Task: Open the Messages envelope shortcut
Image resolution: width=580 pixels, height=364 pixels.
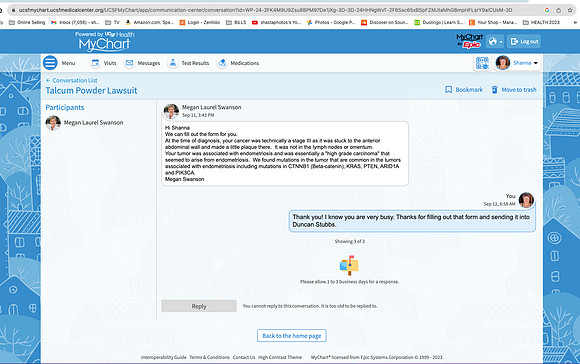Action: coord(142,63)
